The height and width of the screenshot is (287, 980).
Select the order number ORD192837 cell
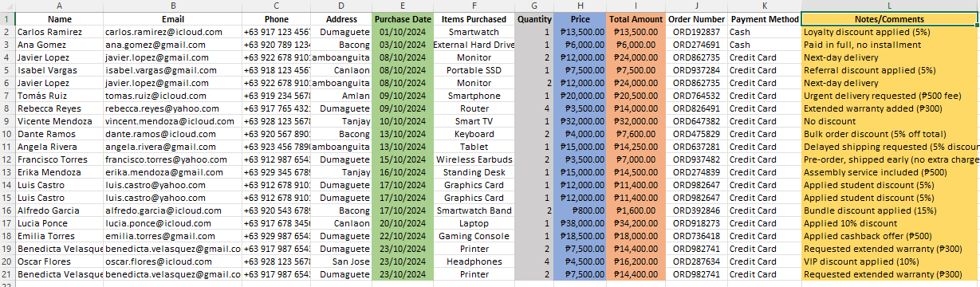[x=696, y=32]
